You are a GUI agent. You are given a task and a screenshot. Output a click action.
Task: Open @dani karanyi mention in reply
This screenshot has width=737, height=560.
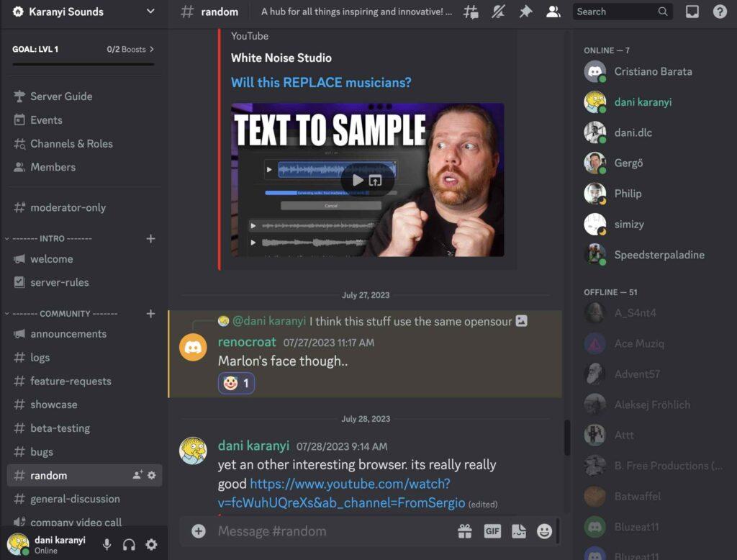(269, 321)
